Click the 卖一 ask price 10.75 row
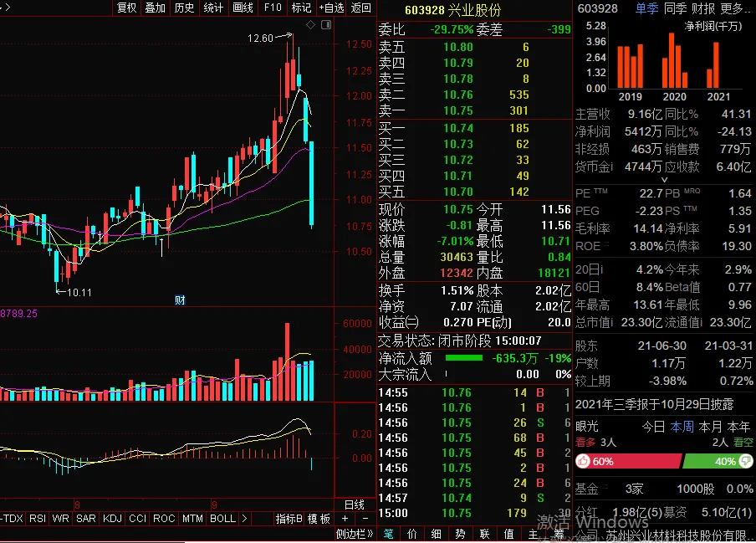756x543 pixels. point(474,110)
